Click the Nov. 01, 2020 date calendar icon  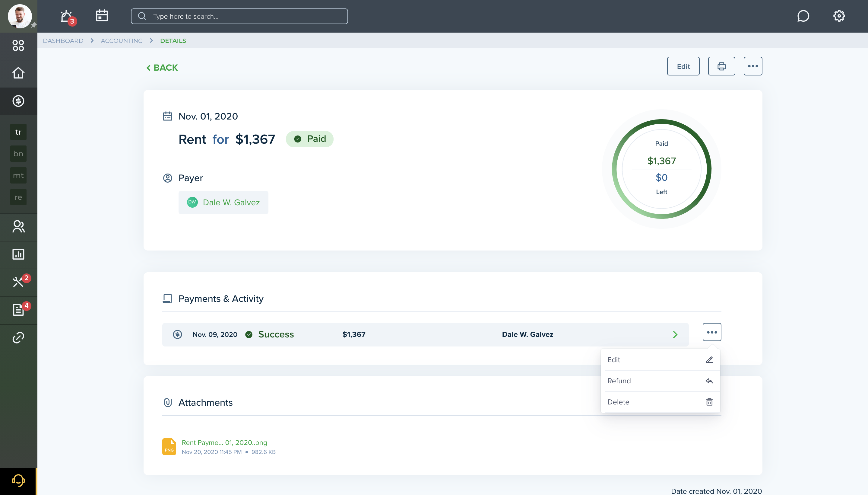click(167, 116)
